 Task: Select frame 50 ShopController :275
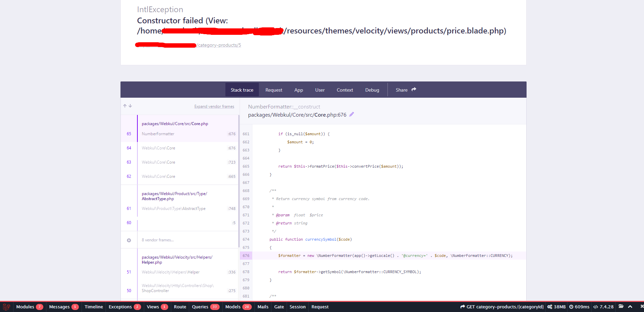180,288
